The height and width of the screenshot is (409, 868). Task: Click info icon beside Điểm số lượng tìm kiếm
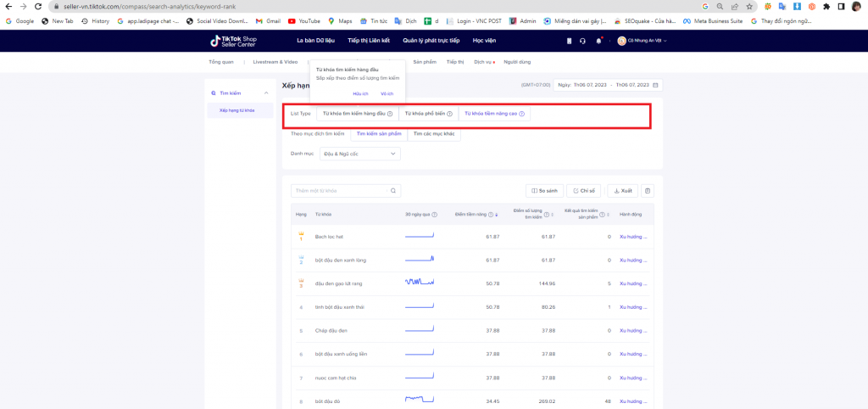point(547,215)
